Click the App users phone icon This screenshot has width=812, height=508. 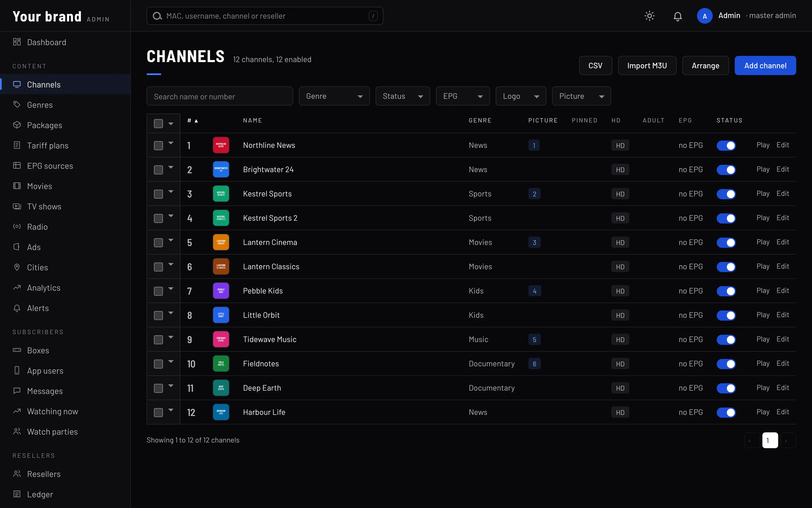click(17, 370)
